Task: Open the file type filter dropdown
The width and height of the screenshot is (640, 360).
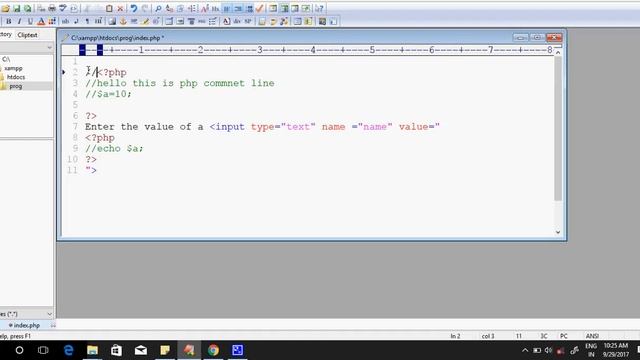Action: [x=49, y=314]
